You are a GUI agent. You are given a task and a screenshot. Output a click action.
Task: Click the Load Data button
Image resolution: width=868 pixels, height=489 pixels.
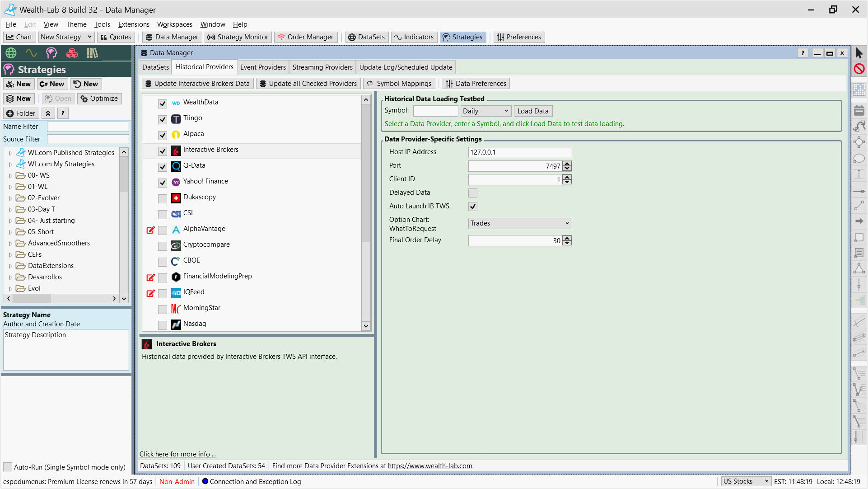click(533, 111)
